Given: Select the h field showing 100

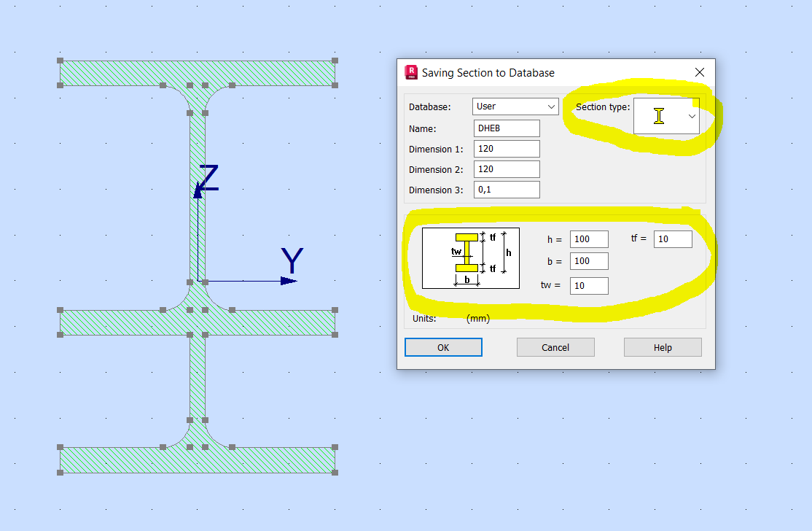Looking at the screenshot, I should point(588,239).
